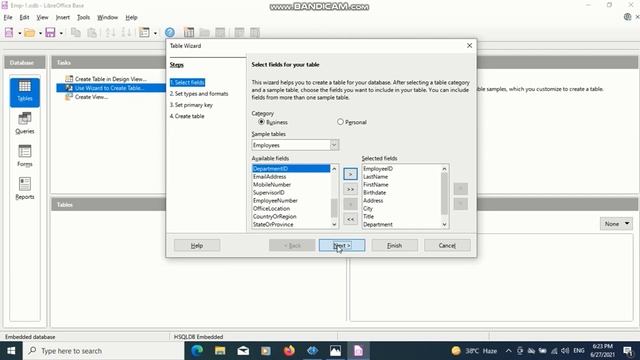Click the Paste toolbar icon
Viewport: 640px width, 360px height.
click(92, 33)
